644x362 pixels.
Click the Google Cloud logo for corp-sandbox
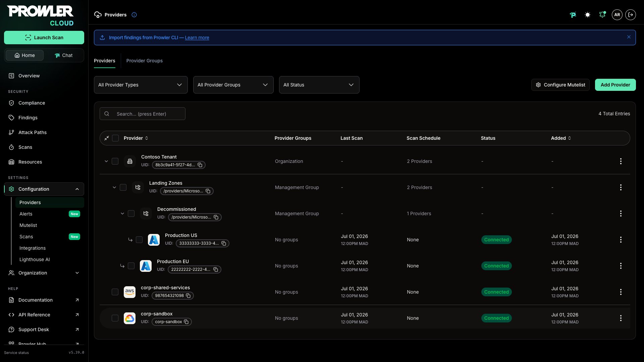pyautogui.click(x=129, y=318)
